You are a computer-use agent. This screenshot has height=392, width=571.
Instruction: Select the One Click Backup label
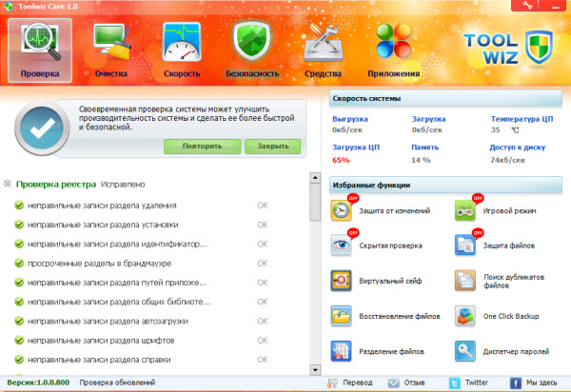511,316
